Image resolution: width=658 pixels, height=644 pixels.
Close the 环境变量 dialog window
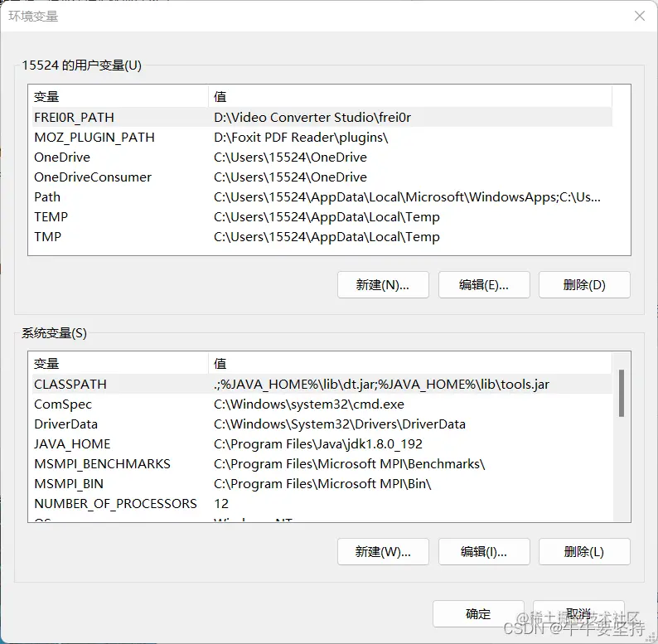[x=640, y=16]
